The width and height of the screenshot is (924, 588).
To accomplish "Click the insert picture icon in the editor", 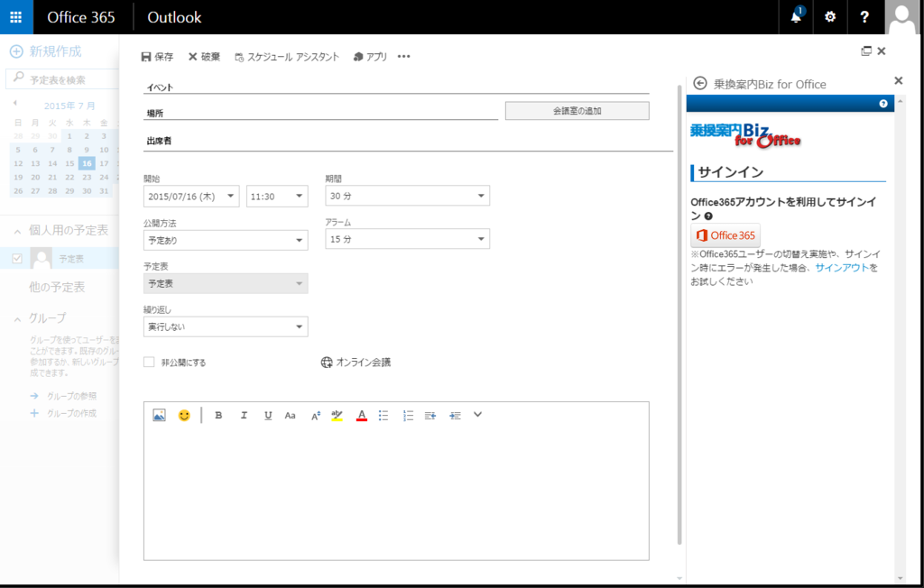I will pyautogui.click(x=157, y=415).
